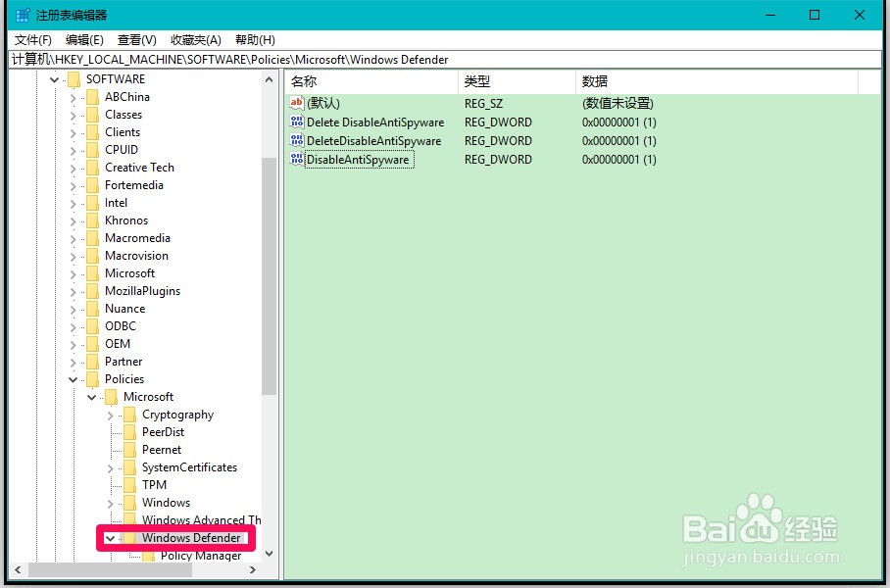Select the Delete DisableAntiSpyware value name
The width and height of the screenshot is (890, 588).
click(x=375, y=122)
